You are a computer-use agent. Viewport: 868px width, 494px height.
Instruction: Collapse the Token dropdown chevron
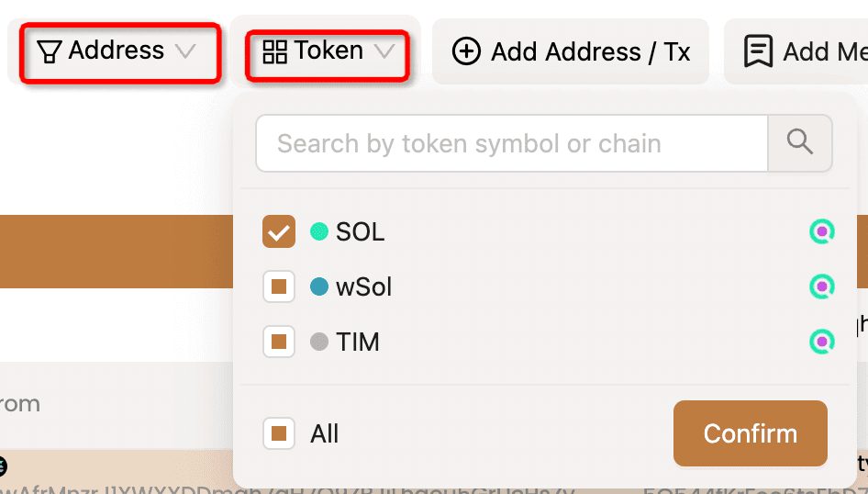(384, 51)
